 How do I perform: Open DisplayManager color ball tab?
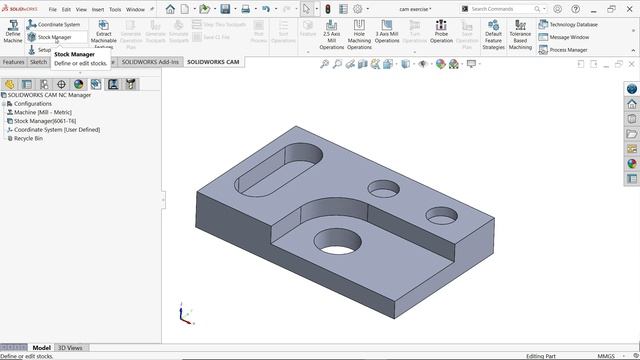pos(78,84)
